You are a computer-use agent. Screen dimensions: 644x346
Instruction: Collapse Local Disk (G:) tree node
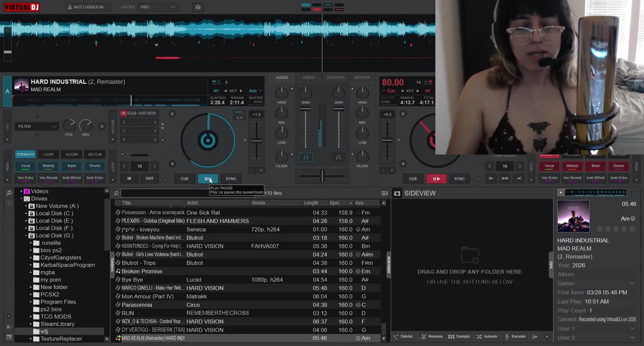(x=26, y=235)
